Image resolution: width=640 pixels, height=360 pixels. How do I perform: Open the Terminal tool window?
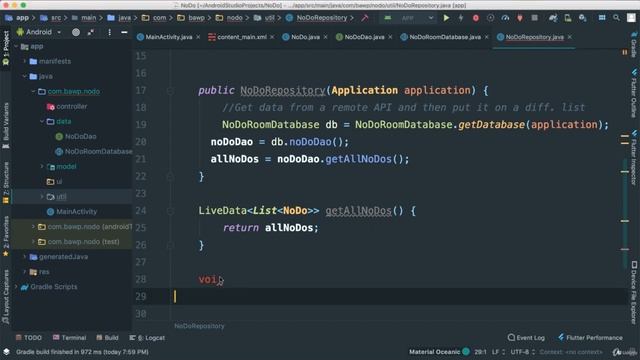[69, 338]
